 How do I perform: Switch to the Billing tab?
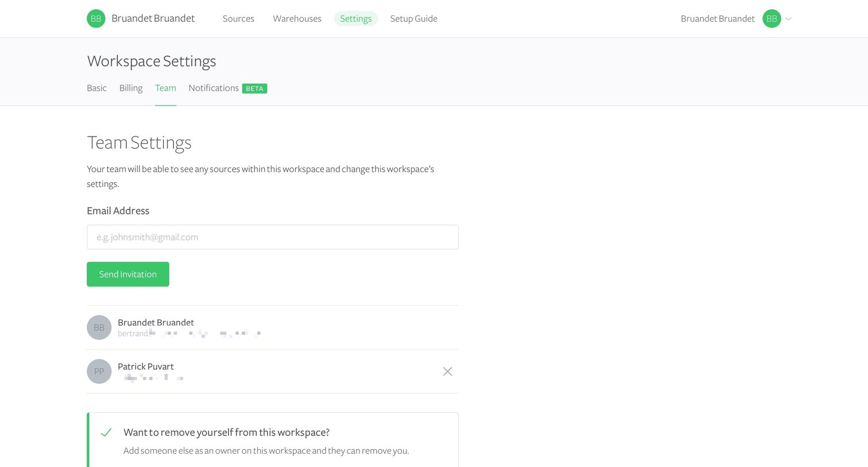coord(131,88)
